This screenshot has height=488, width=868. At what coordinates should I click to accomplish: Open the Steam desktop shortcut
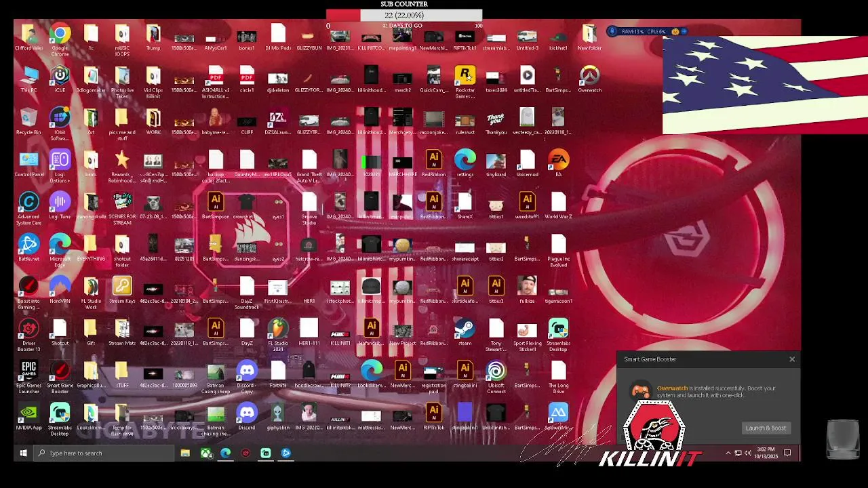pyautogui.click(x=465, y=332)
